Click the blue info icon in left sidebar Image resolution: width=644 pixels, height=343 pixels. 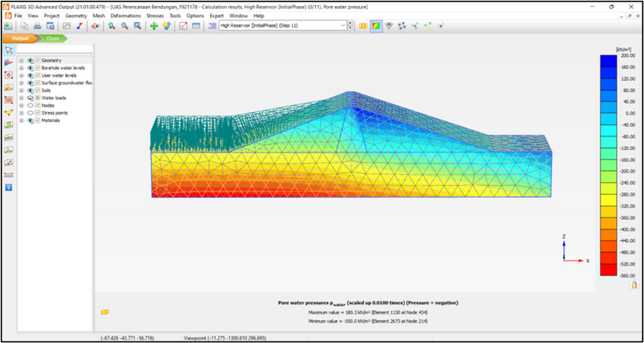8,187
